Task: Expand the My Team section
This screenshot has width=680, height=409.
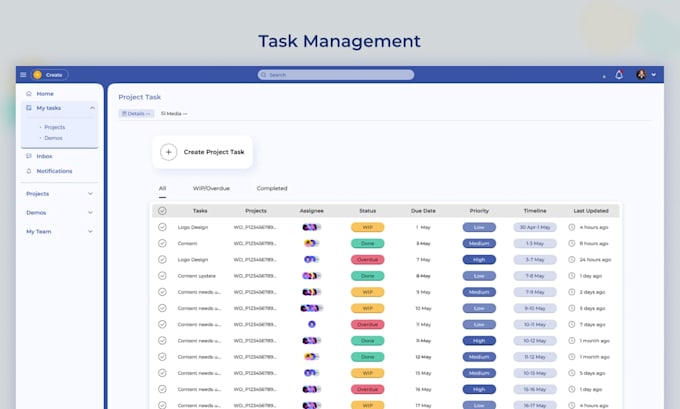Action: [x=90, y=232]
